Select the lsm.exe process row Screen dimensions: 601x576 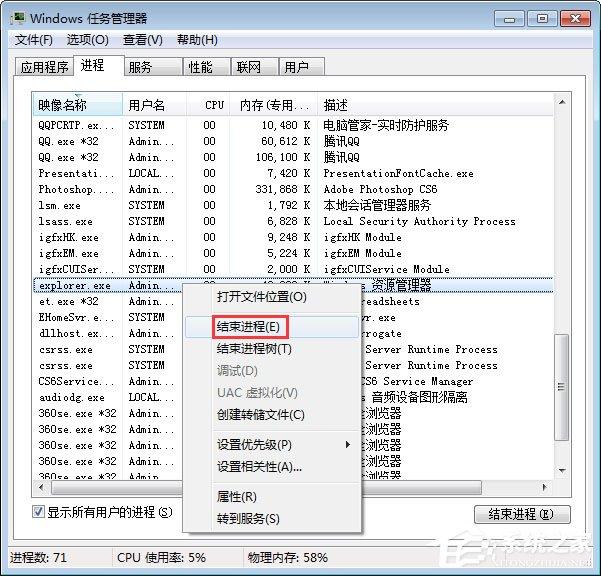[293, 205]
